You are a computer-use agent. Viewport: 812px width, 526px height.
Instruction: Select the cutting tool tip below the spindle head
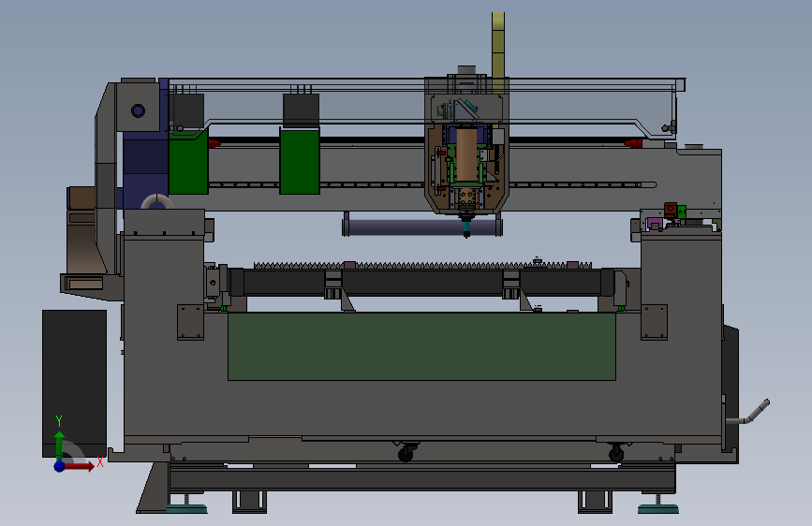click(x=466, y=231)
